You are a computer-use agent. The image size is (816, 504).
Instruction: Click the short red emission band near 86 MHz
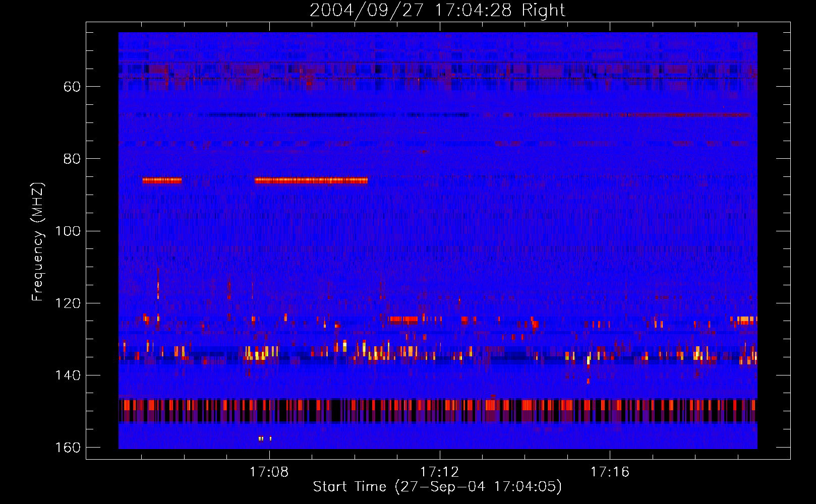point(162,180)
